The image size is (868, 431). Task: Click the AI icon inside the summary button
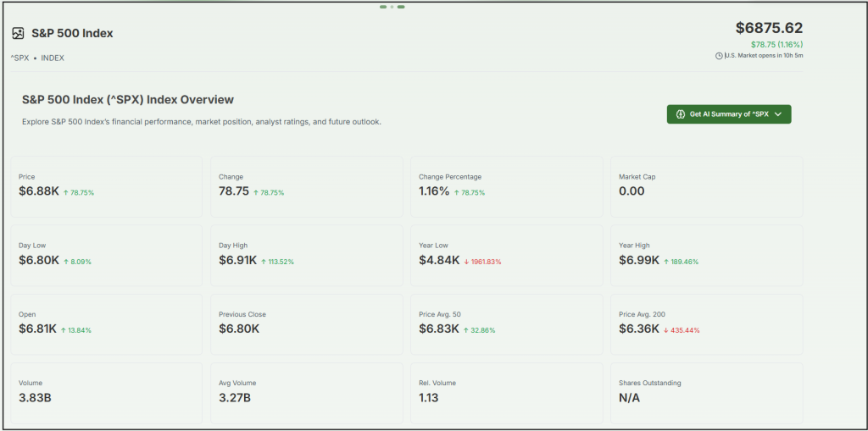click(x=680, y=114)
